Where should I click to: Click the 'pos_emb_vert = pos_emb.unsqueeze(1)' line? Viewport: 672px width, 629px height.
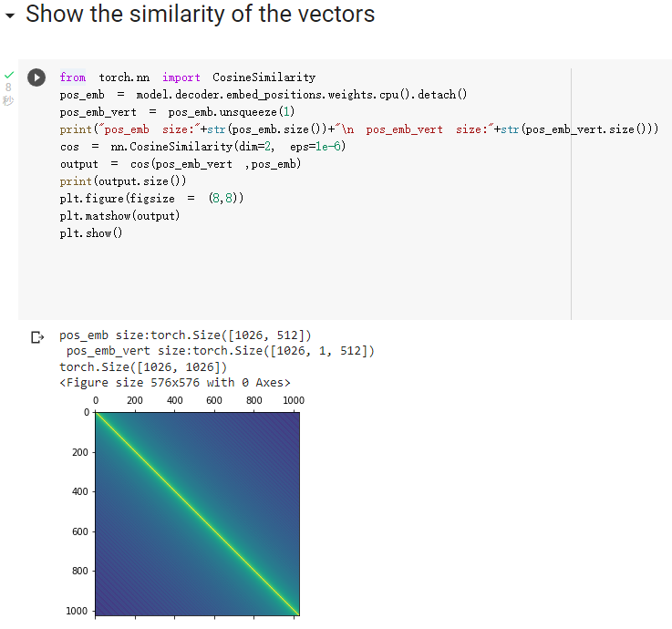pos(178,112)
